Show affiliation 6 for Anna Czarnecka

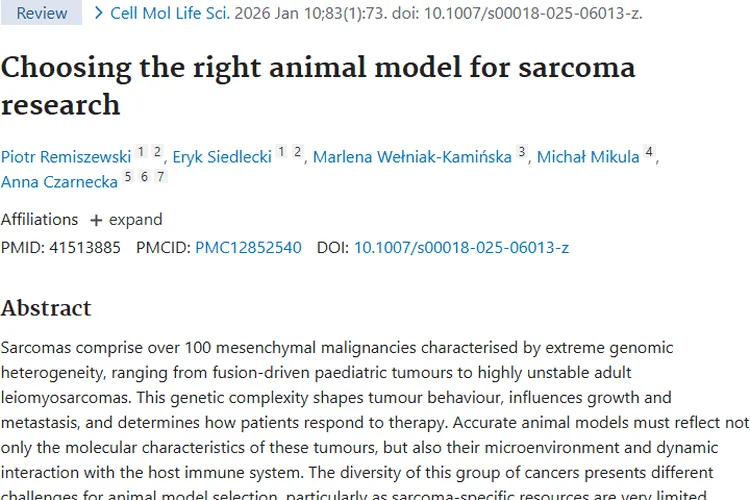[144, 177]
